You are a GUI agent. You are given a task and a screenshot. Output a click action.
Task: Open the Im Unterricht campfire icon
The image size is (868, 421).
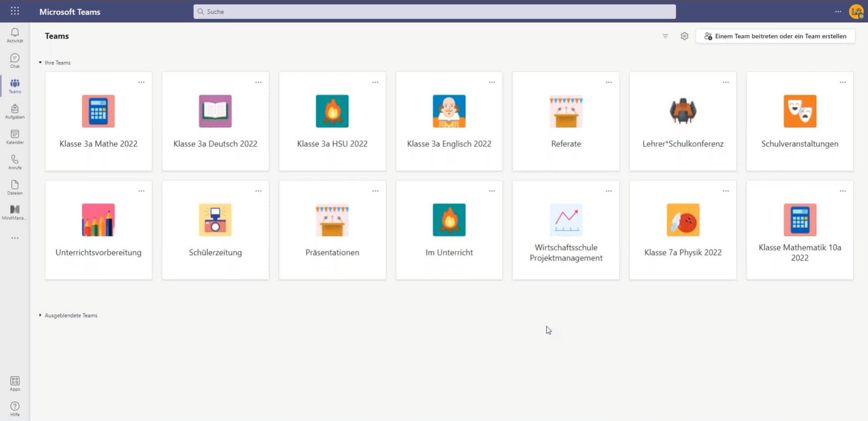click(x=449, y=220)
